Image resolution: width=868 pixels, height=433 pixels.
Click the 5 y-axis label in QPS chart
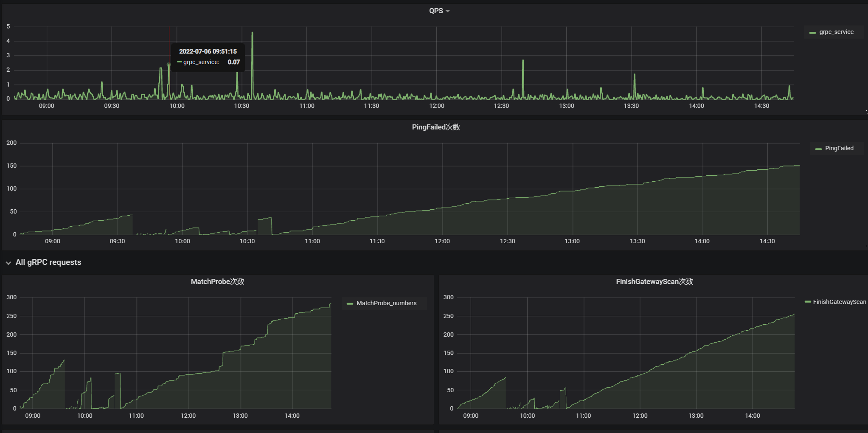(x=8, y=26)
